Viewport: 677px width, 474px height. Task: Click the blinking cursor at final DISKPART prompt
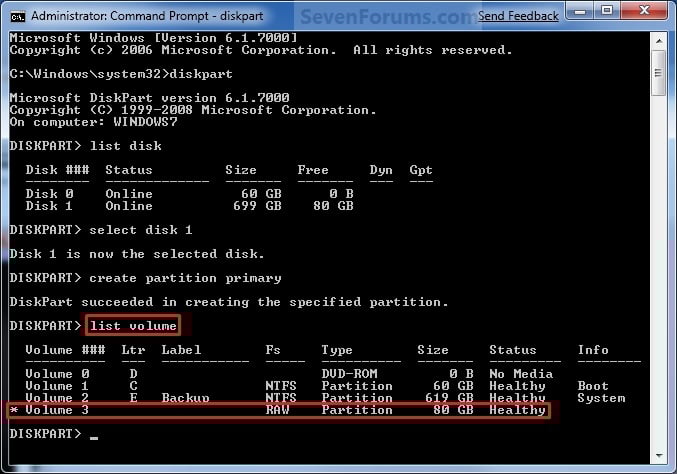coord(94,438)
